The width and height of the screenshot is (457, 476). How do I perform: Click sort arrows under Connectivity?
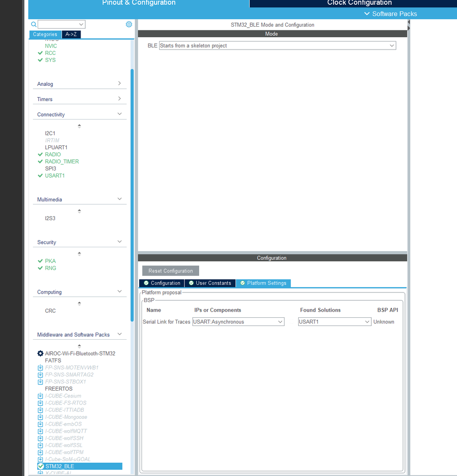[79, 126]
